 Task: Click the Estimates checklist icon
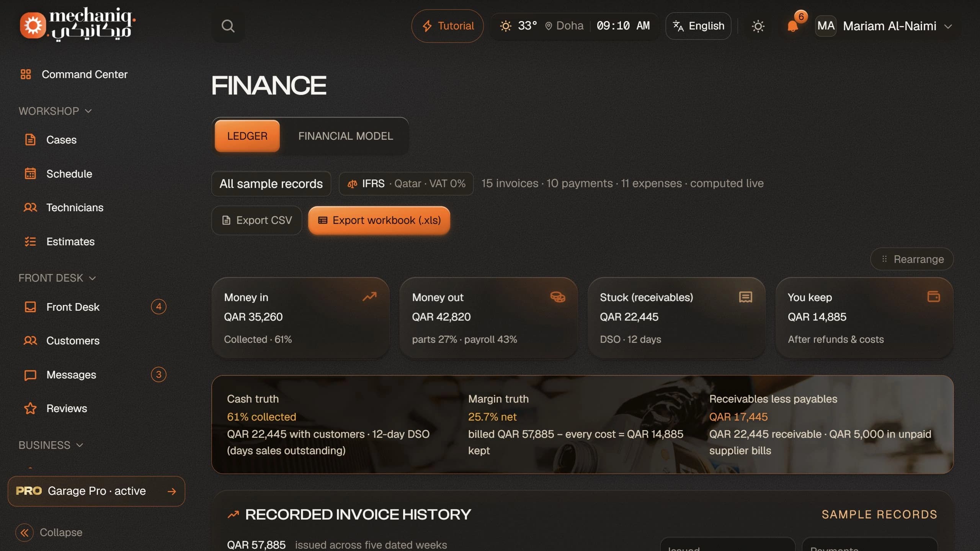point(30,241)
